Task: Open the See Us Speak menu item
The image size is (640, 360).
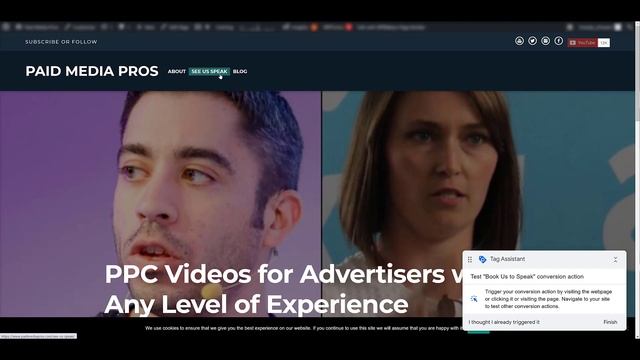Action: point(209,71)
